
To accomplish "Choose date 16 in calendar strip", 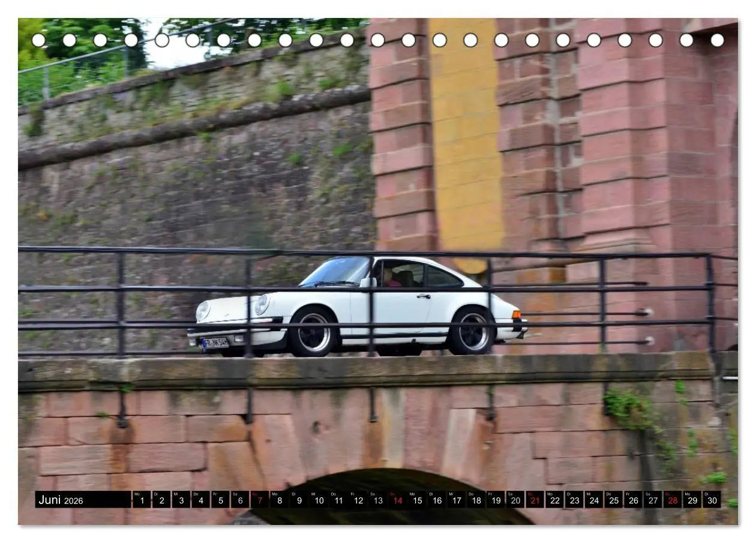I will pos(436,500).
